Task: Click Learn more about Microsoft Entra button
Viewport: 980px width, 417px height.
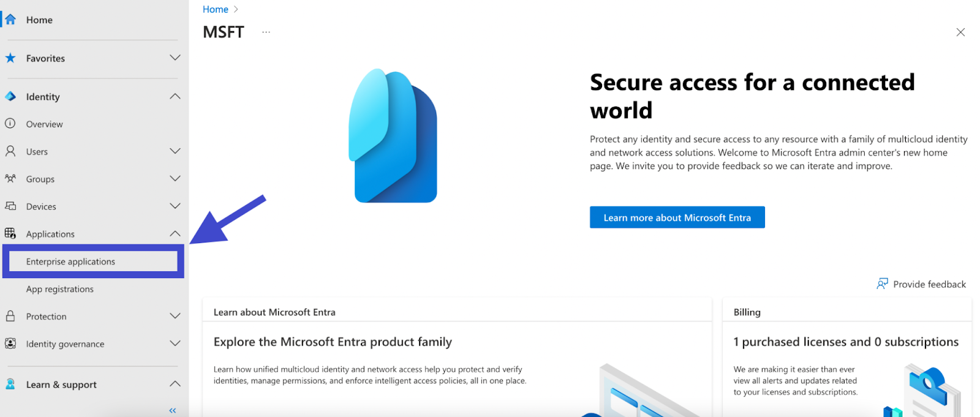Action: 677,217
